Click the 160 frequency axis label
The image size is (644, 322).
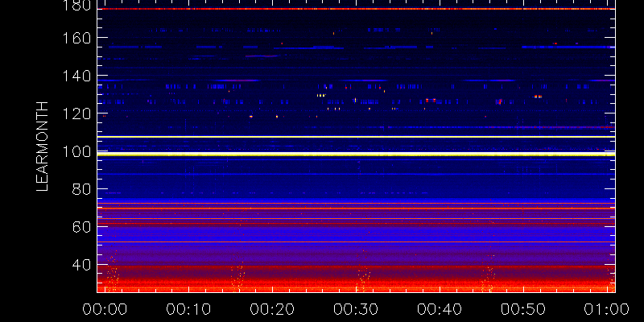tap(77, 38)
